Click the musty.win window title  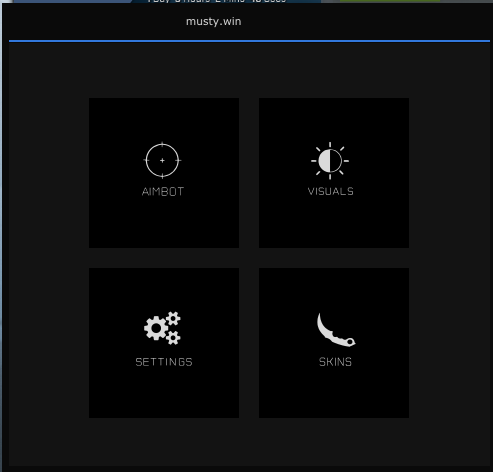pyautogui.click(x=213, y=22)
